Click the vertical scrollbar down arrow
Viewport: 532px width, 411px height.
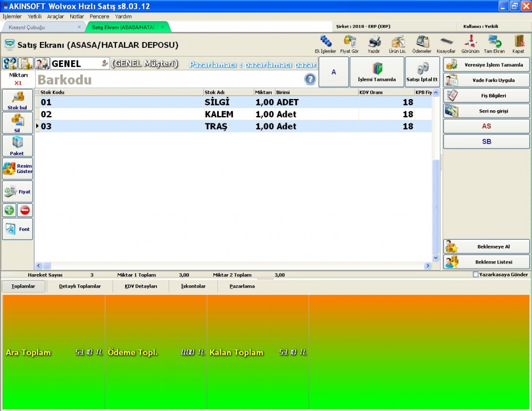pos(436,258)
